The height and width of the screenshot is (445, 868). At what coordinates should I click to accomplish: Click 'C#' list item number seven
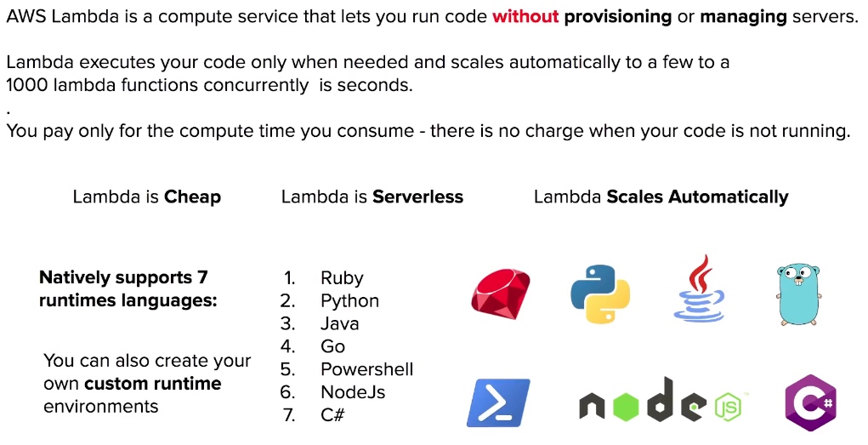coord(332,414)
